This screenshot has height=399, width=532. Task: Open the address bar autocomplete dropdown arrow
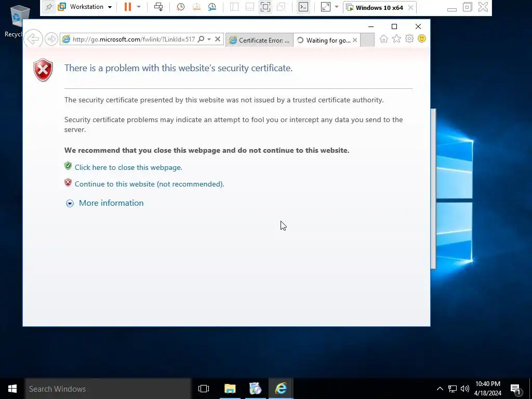[x=209, y=39]
